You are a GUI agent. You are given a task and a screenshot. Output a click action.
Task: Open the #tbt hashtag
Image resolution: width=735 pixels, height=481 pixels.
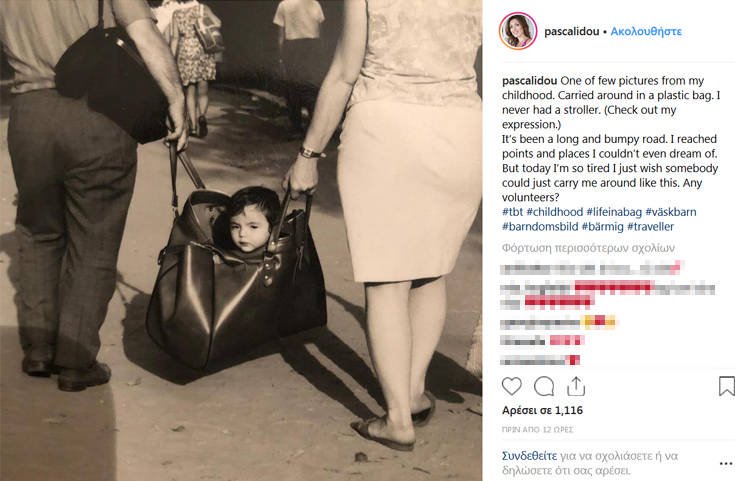512,212
